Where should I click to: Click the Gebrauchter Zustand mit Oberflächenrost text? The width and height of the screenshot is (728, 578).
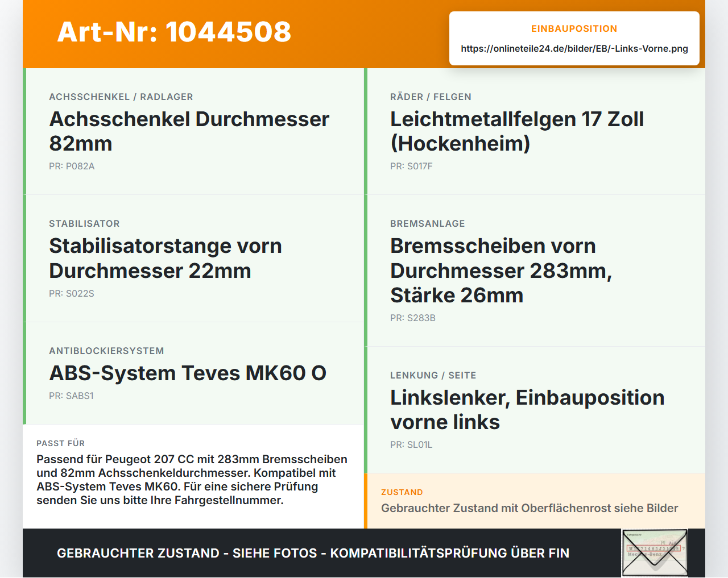click(530, 508)
